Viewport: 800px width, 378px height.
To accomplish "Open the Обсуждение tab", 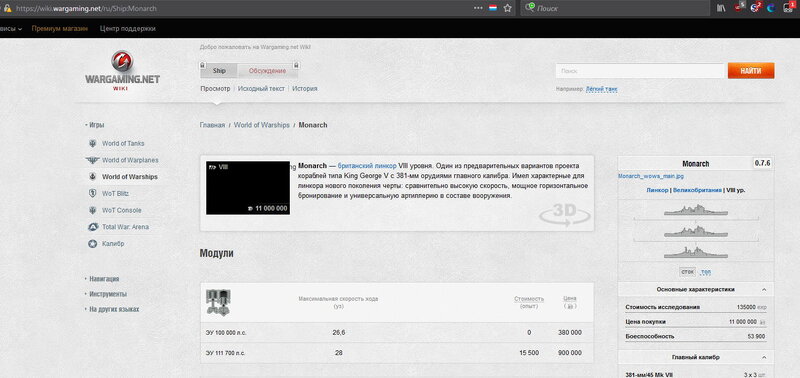I will click(x=267, y=71).
